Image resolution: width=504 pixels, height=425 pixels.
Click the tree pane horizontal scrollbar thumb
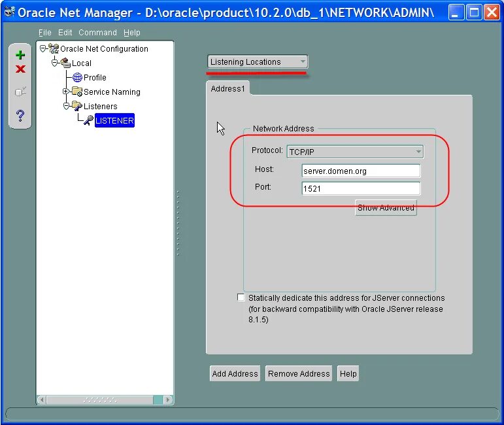(x=100, y=400)
